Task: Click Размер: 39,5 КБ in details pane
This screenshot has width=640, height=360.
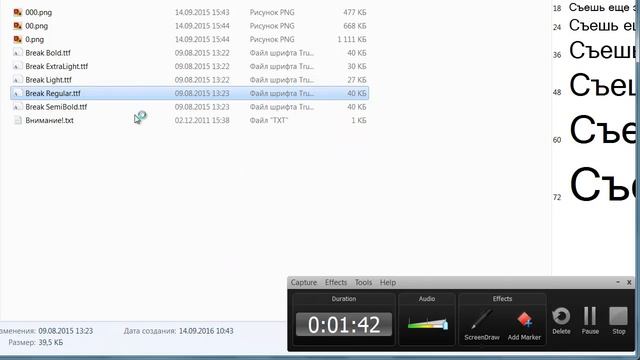Action: (36, 342)
